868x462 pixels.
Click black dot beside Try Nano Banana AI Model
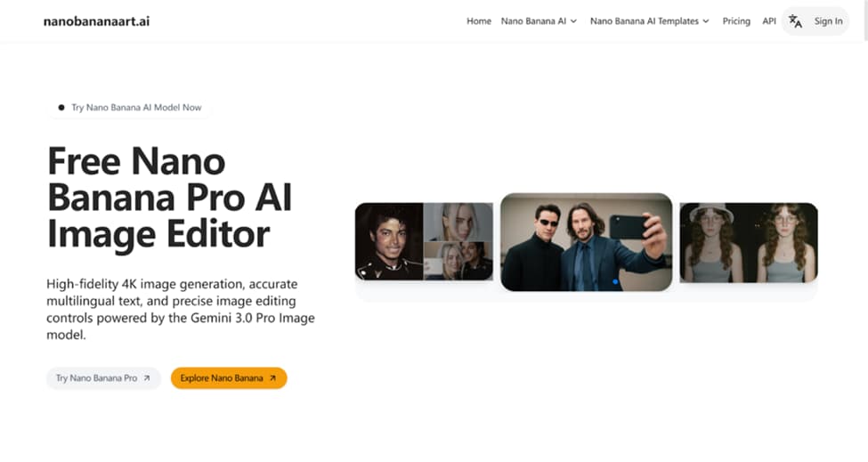click(x=61, y=108)
